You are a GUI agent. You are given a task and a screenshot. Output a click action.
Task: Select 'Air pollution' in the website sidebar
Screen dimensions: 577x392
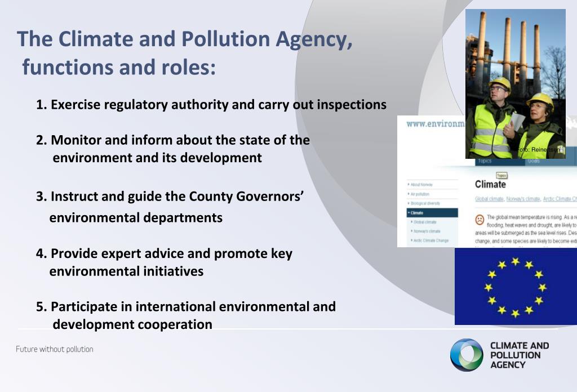tap(420, 194)
